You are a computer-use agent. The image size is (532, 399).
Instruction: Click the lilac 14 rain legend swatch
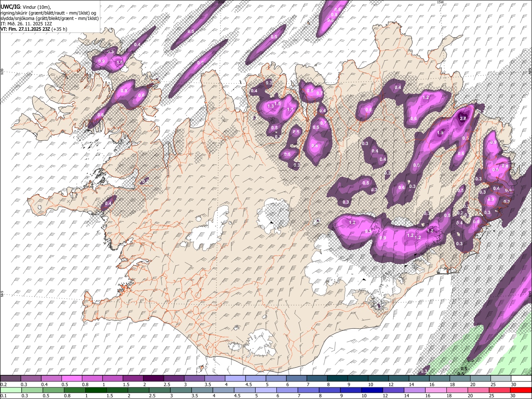(x=414, y=390)
